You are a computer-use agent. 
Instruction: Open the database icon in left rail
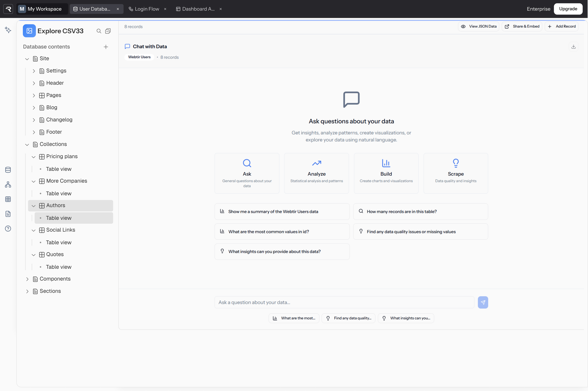8,170
